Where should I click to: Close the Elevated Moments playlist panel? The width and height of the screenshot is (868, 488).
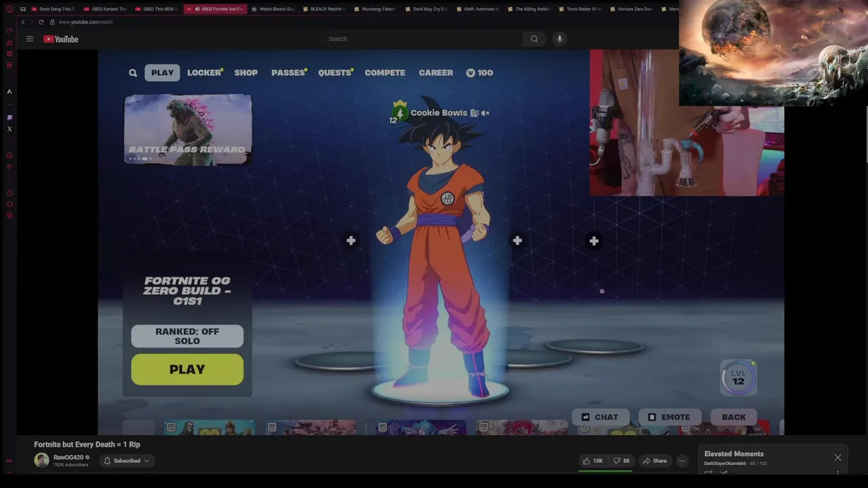tap(837, 457)
